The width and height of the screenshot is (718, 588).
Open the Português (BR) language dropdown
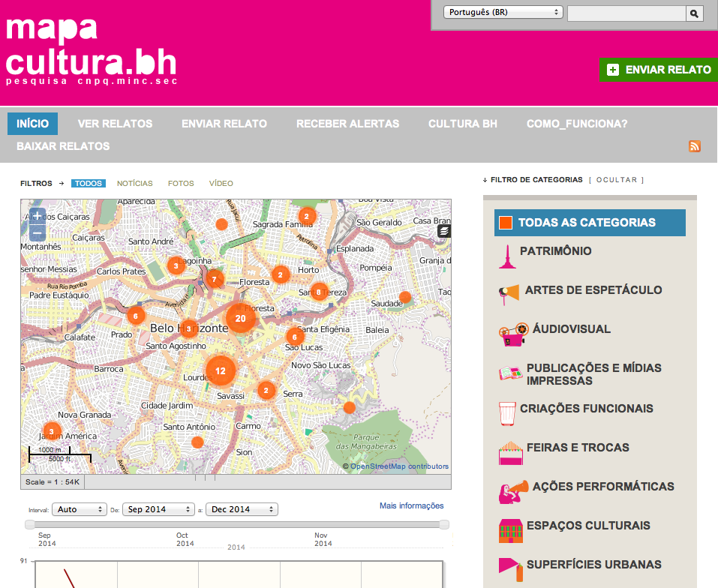pos(503,12)
